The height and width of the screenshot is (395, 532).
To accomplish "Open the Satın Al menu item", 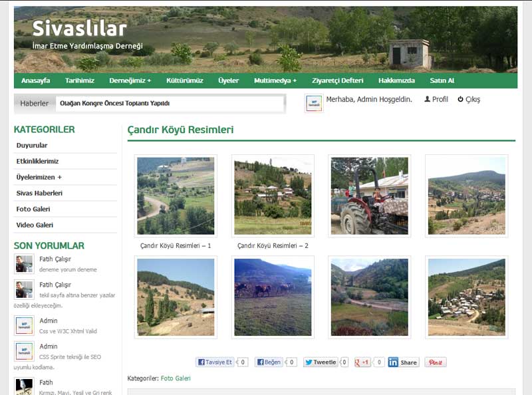I will 442,80.
